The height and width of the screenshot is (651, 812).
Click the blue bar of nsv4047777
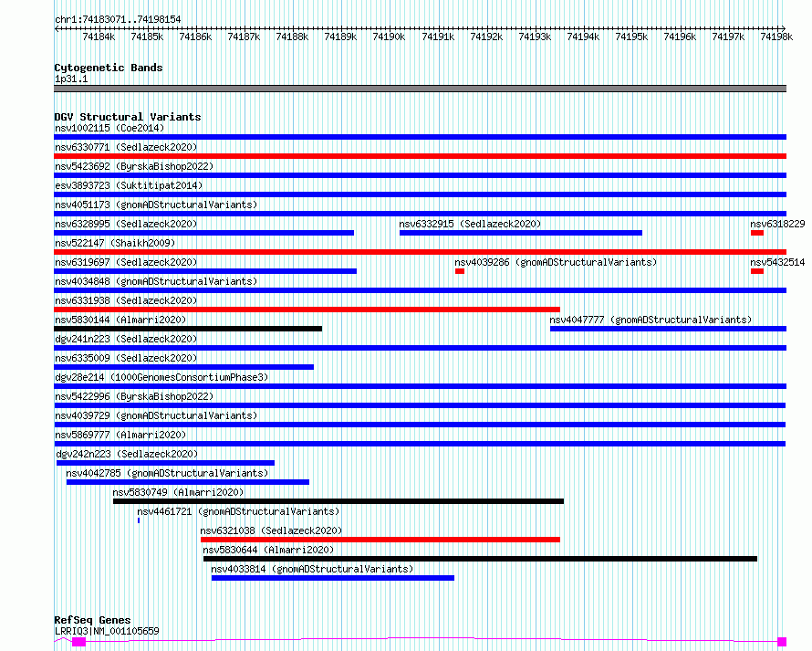point(668,329)
